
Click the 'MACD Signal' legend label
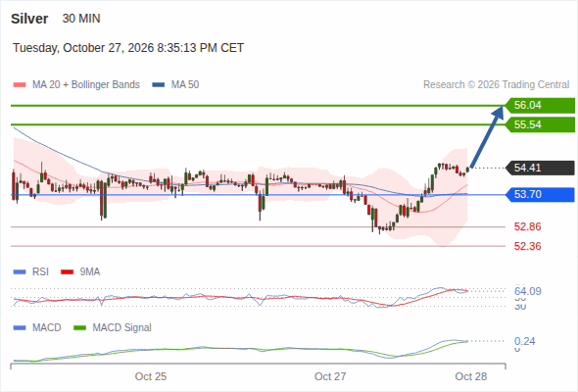point(122,328)
